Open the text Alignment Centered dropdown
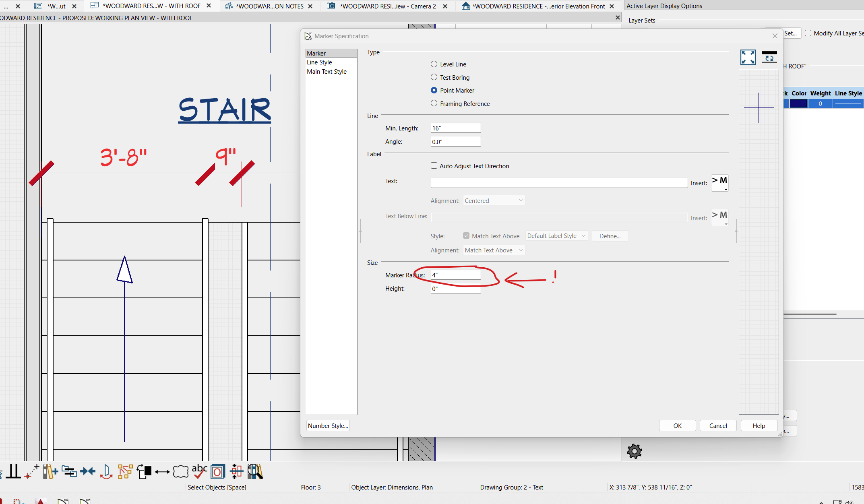 point(494,200)
